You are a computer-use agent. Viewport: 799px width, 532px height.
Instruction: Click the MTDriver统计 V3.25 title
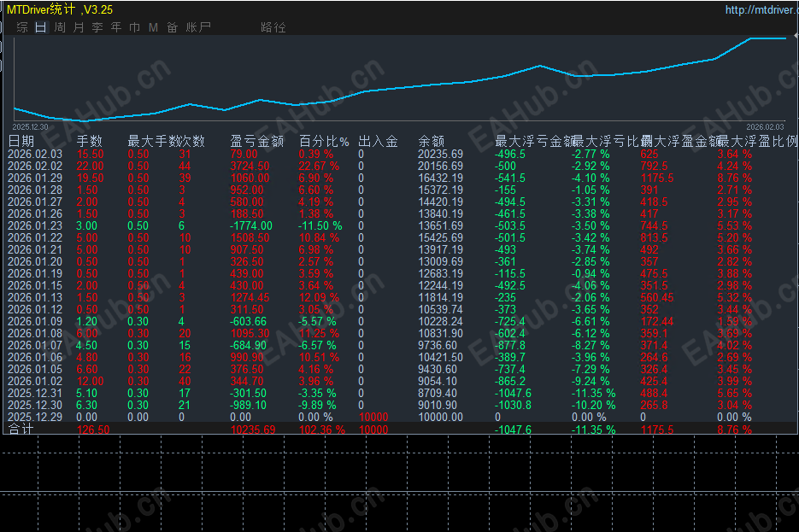(x=60, y=9)
